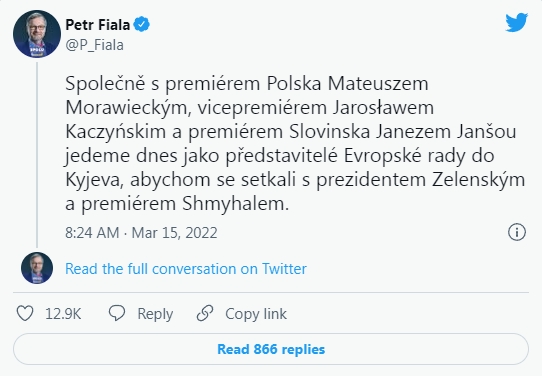This screenshot has width=542, height=376.
Task: Choose the Copy link text
Action: [x=256, y=314]
